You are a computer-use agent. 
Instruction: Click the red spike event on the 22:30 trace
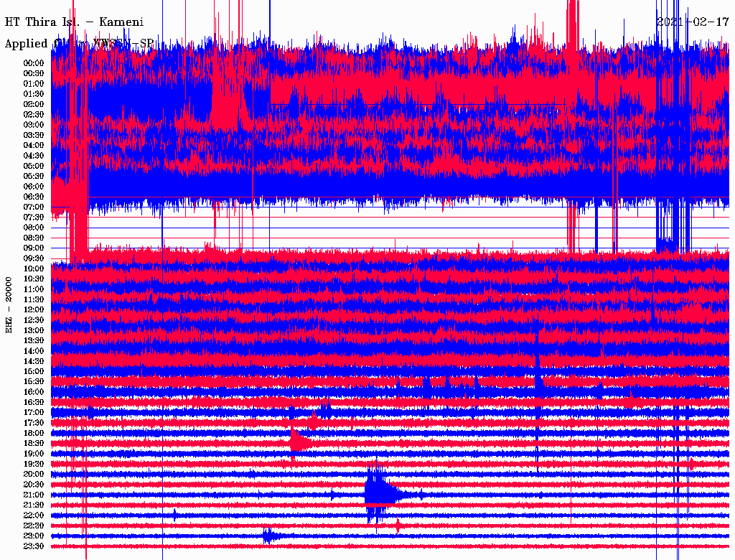pos(398,526)
